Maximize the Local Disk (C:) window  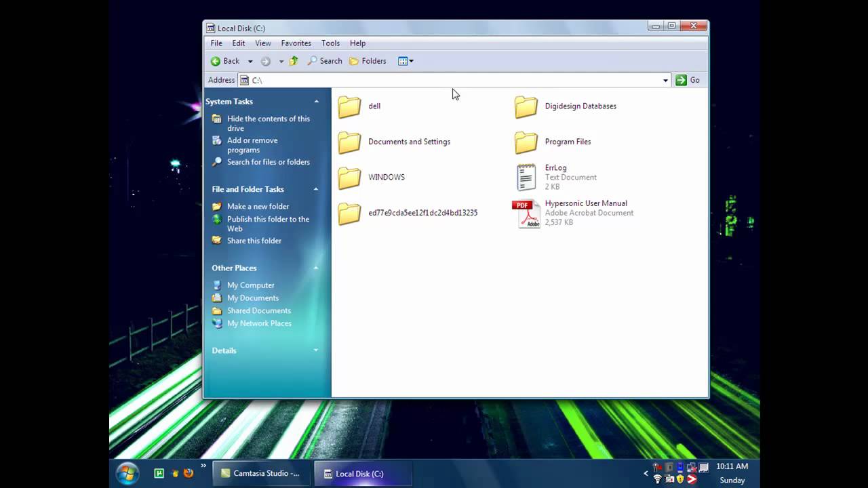pyautogui.click(x=672, y=26)
